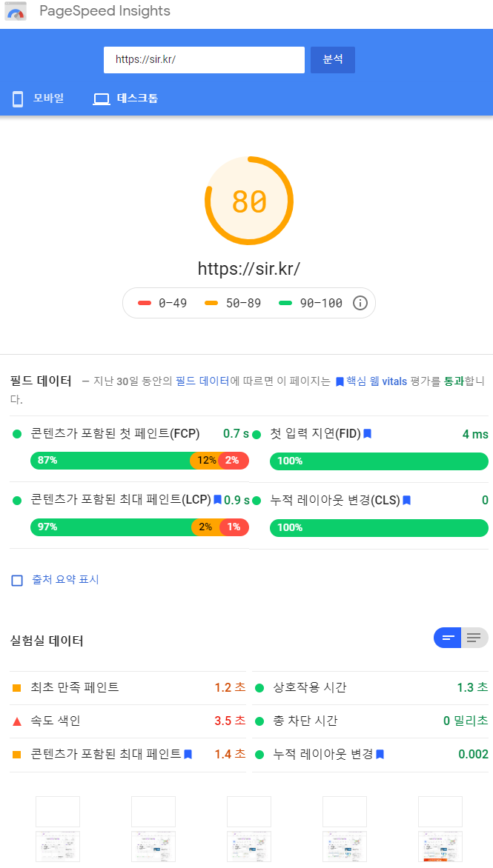Switch lab data to compact view
This screenshot has width=493, height=868.
[448, 638]
